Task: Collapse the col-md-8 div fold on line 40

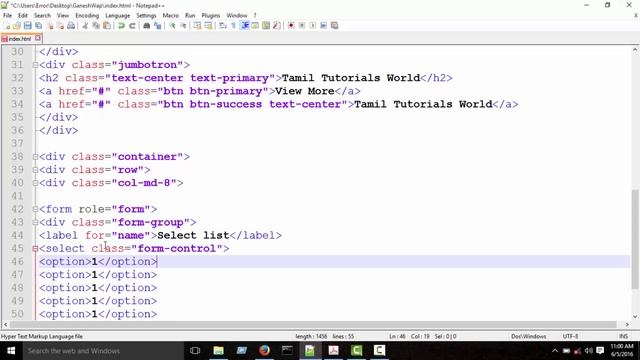Action: point(36,183)
